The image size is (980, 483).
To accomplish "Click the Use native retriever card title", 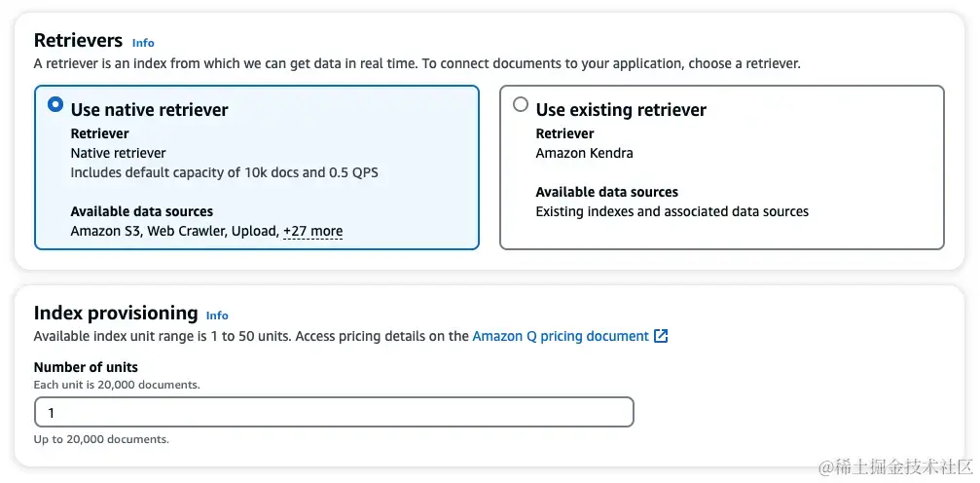I will (x=149, y=110).
